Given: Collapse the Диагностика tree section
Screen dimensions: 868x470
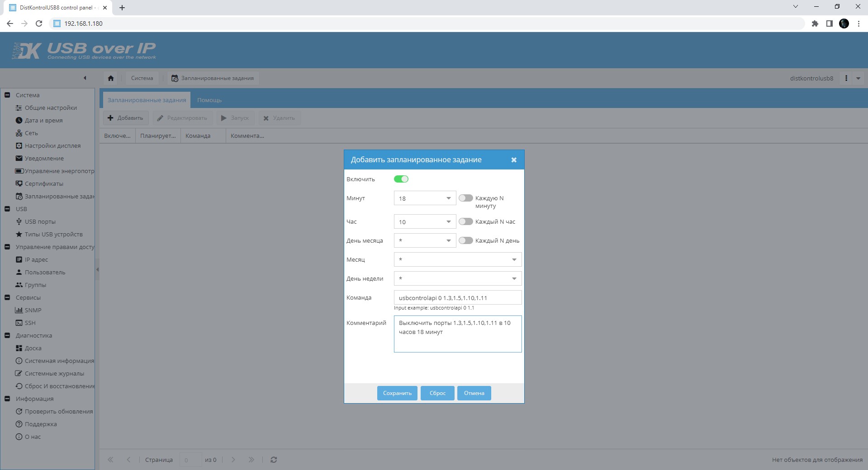Looking at the screenshot, I should pos(7,335).
